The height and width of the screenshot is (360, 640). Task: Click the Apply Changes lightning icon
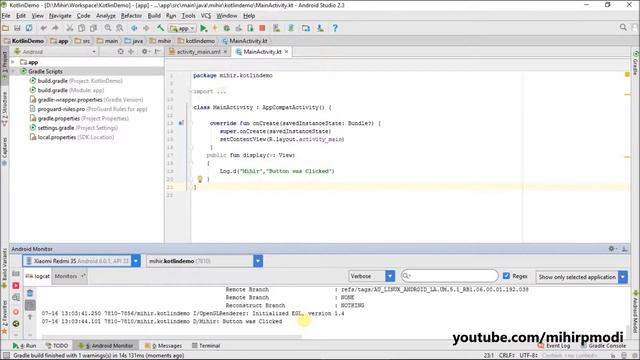pyautogui.click(x=215, y=28)
